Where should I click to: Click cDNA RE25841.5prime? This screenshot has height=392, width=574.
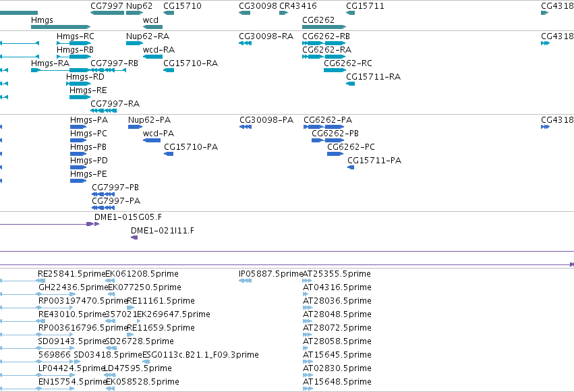pos(71,274)
